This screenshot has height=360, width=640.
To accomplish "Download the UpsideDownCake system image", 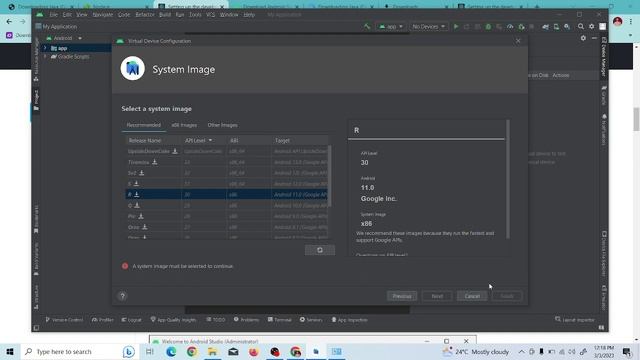I will pyautogui.click(x=175, y=151).
